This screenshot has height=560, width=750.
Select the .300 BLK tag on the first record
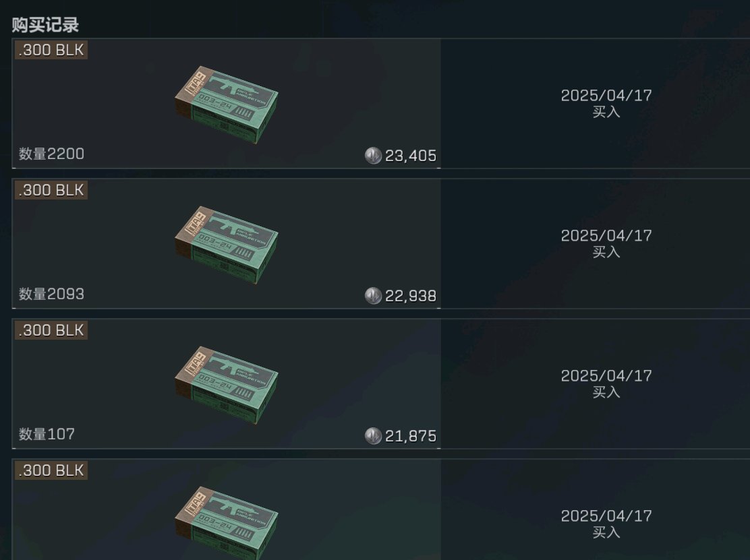point(51,50)
